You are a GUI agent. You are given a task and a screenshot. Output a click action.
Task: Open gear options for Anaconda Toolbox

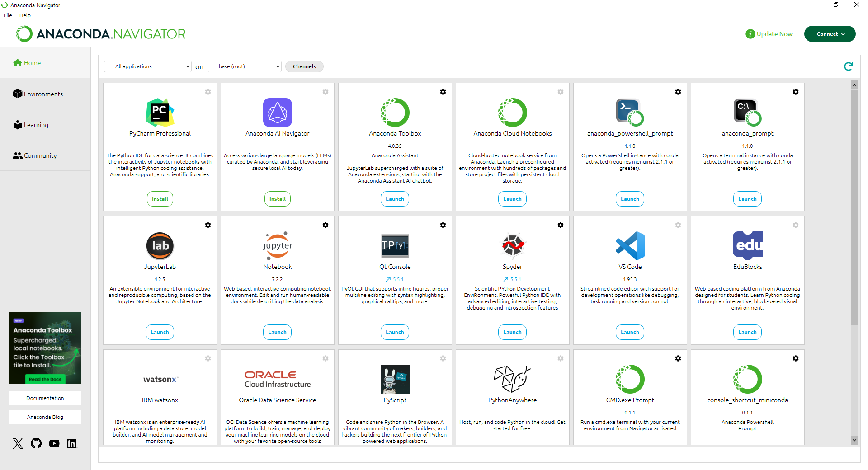[x=443, y=92]
